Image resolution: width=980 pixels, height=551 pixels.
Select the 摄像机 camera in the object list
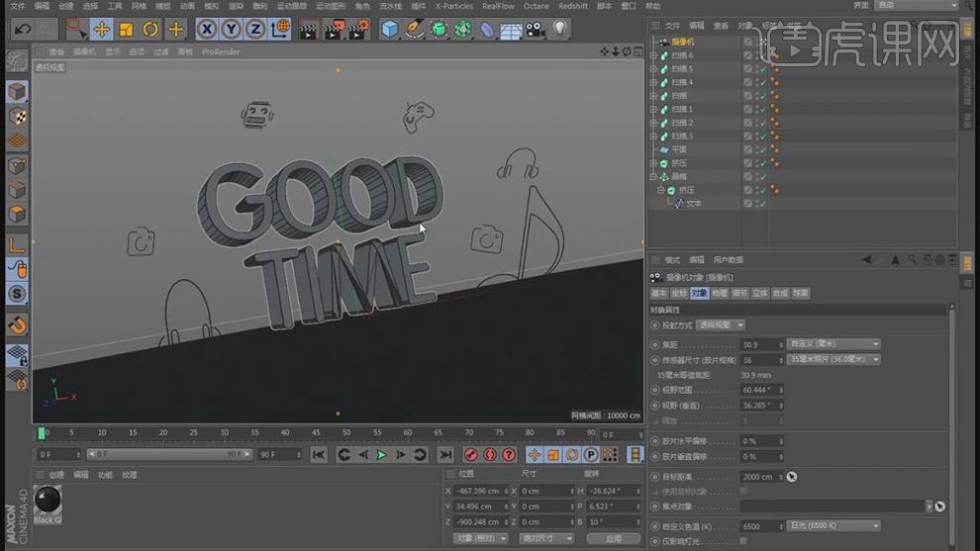pyautogui.click(x=682, y=42)
